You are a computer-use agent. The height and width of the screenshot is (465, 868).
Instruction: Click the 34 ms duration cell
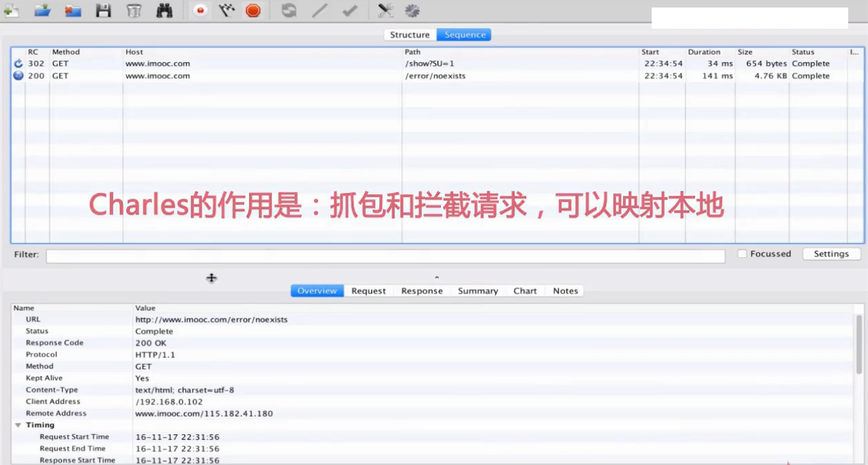click(x=720, y=63)
